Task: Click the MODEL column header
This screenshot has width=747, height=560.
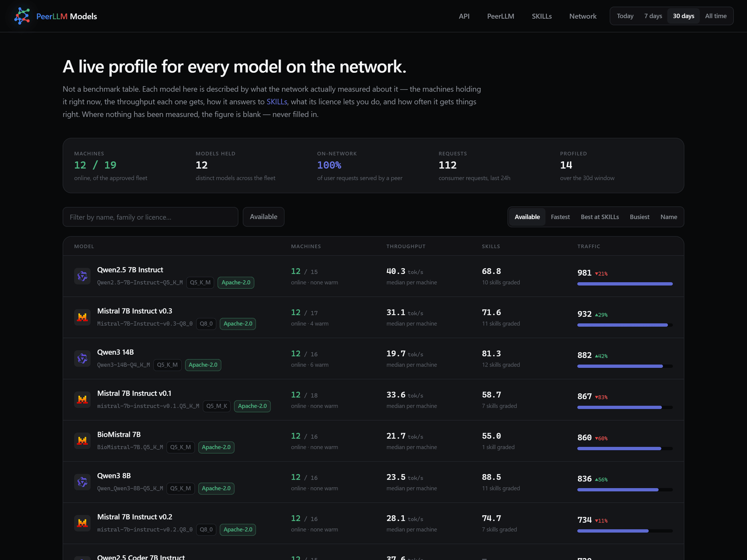Action: pos(84,246)
